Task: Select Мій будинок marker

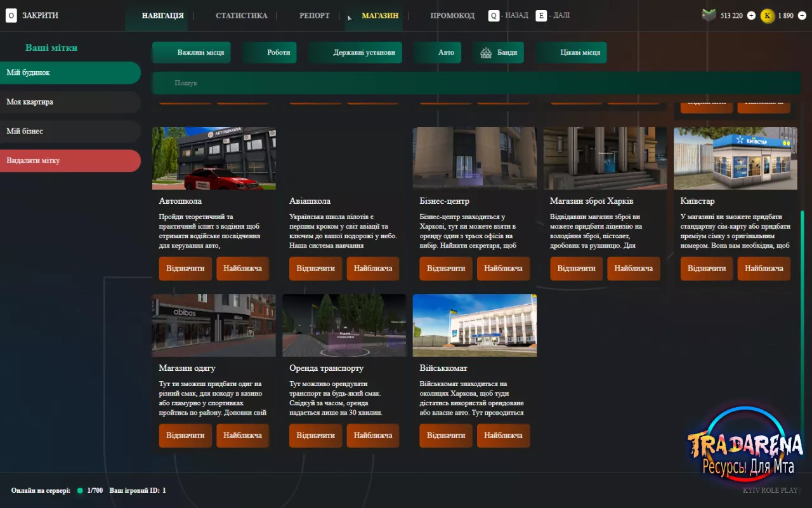Action: click(x=70, y=72)
